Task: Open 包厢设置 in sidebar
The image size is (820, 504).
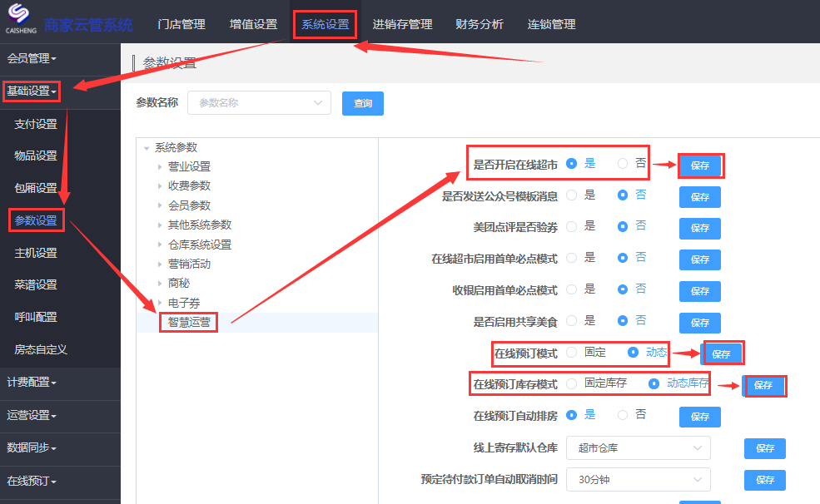Action: point(36,188)
